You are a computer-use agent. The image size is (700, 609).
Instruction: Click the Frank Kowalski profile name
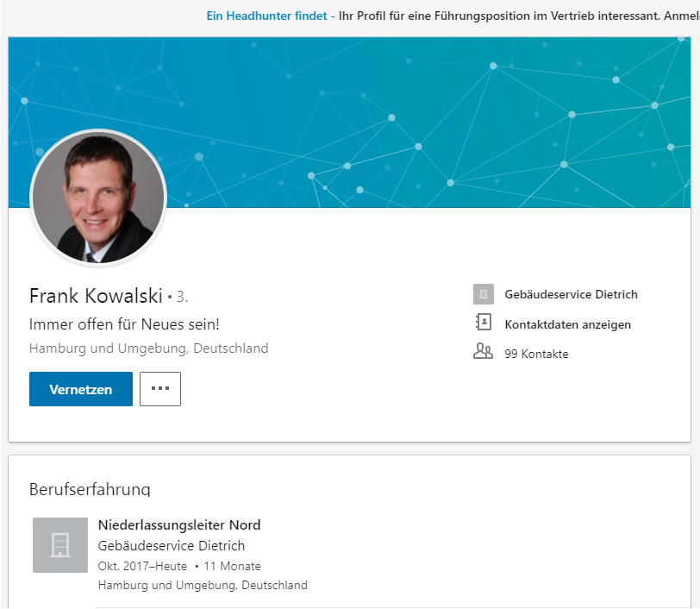[96, 296]
